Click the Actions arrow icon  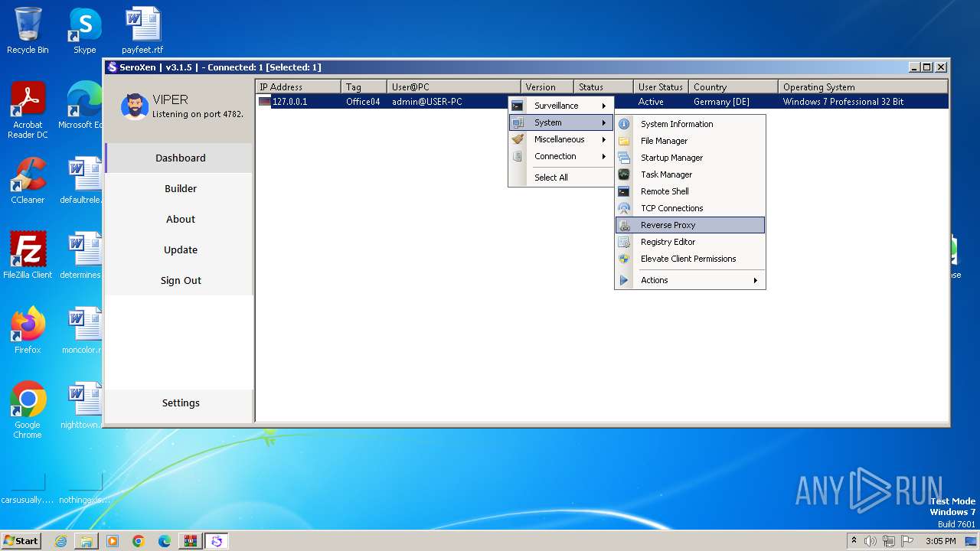click(624, 280)
